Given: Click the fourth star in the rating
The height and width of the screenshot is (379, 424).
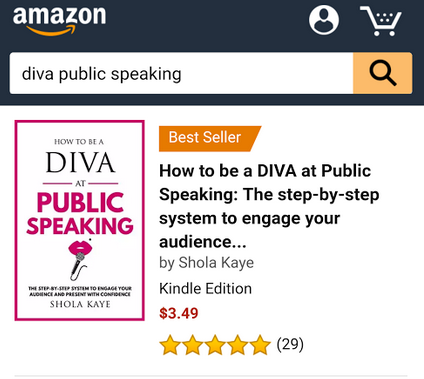Looking at the screenshot, I should point(237,345).
